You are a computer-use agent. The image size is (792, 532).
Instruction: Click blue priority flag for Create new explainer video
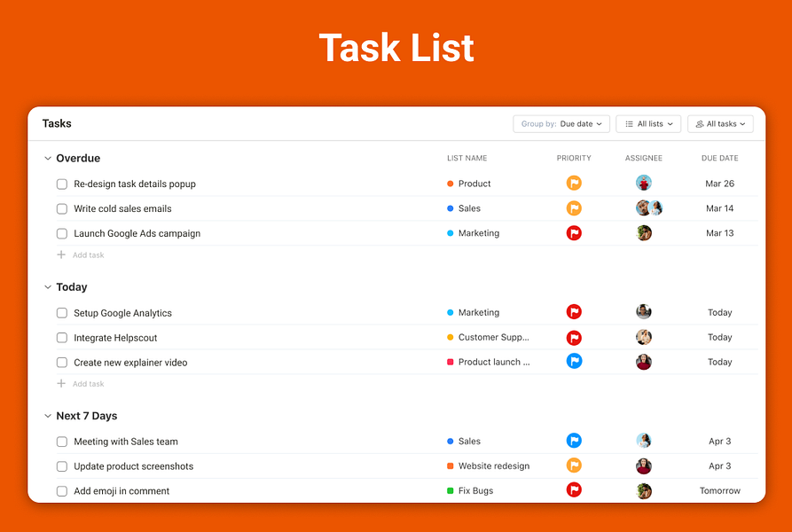point(574,362)
